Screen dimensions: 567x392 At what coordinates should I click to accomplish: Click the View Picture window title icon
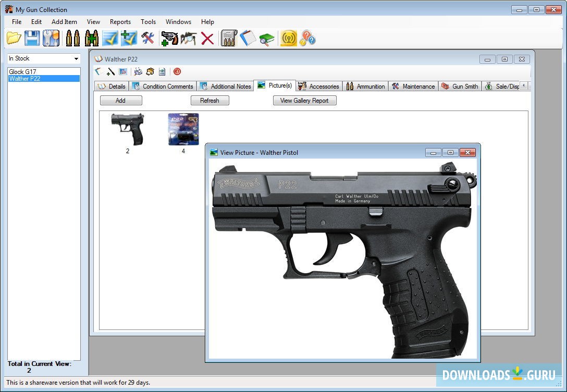[x=214, y=152]
